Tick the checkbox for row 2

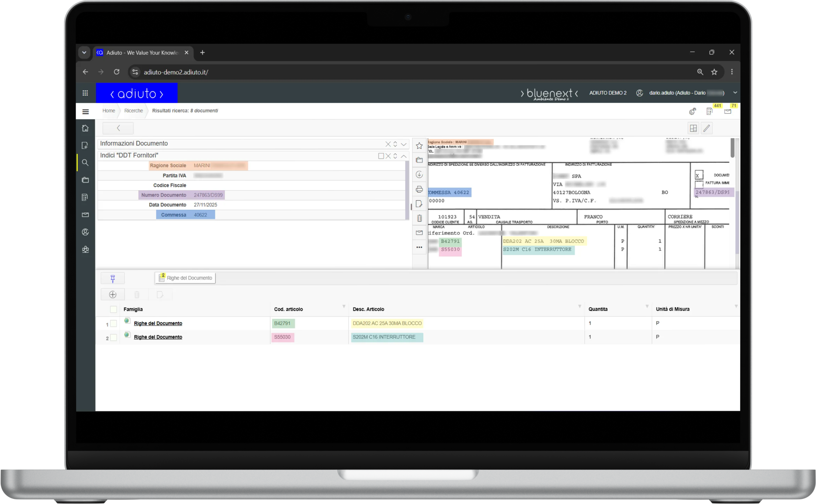point(113,338)
